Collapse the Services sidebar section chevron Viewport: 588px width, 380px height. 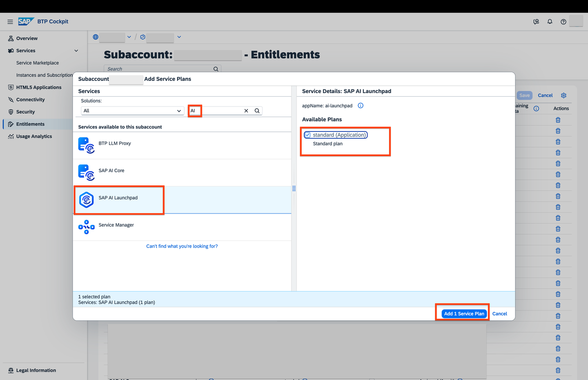76,51
